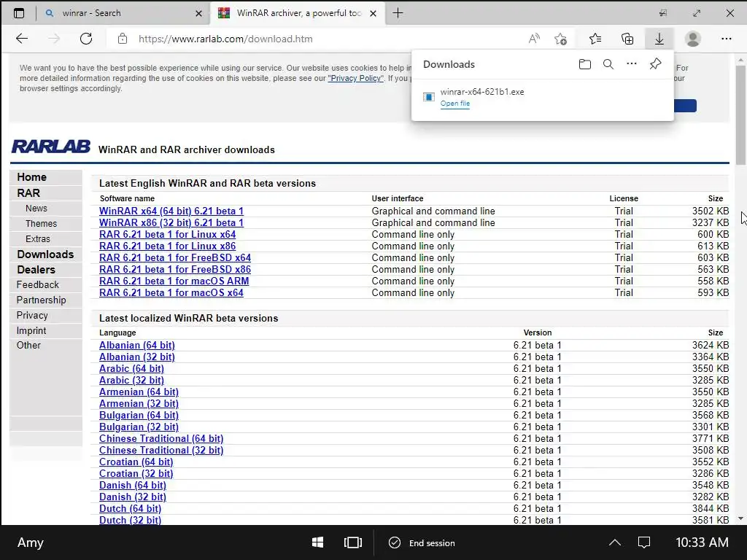Open downloads folder from Downloads panel
Screen dimensions: 747x560
coord(585,64)
